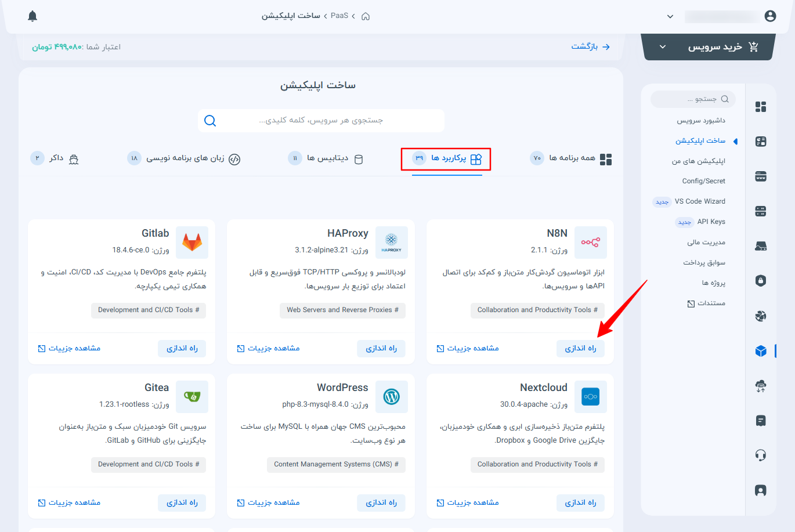Click "راه اندازی" on the WordPress card

[381, 502]
